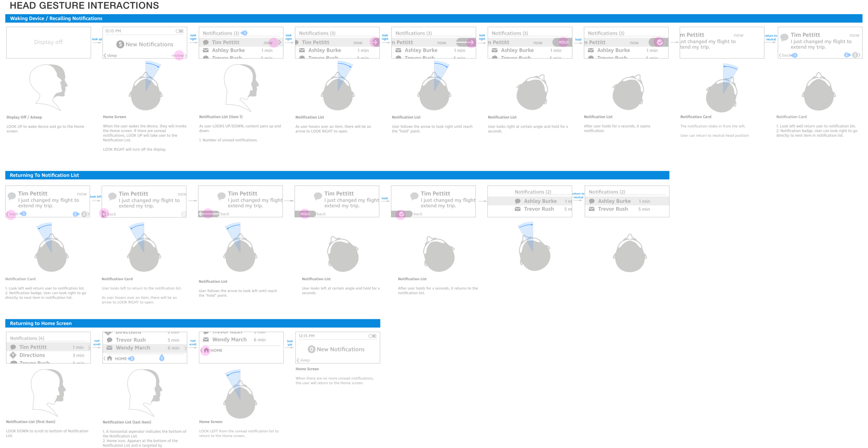Click the Notifications (4) list title
The image size is (868, 448).
coord(27,338)
